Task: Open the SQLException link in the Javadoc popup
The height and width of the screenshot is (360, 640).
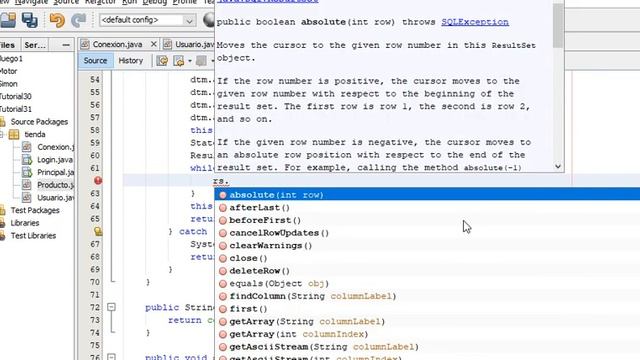Action: click(x=475, y=22)
